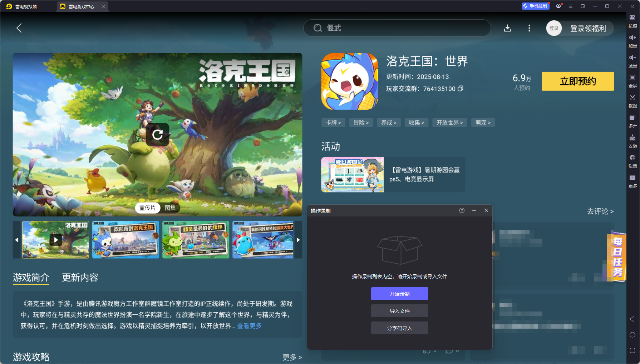This screenshot has width=640, height=364.
Task: Tap the Android recents square button
Action: point(632,350)
